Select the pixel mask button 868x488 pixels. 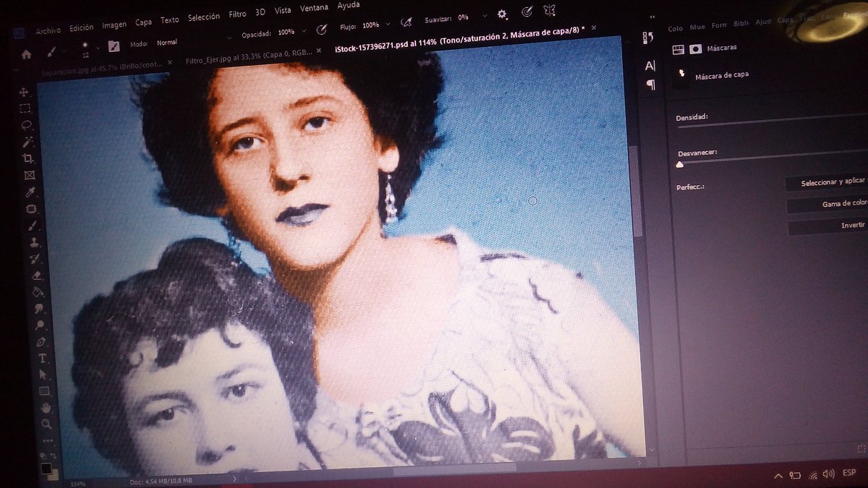pyautogui.click(x=696, y=49)
